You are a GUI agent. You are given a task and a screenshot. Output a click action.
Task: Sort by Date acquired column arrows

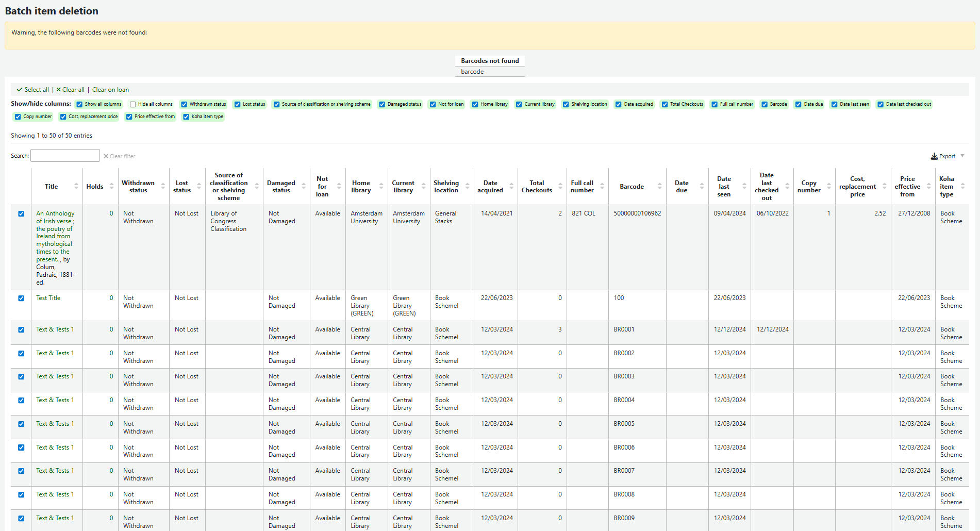tap(511, 187)
